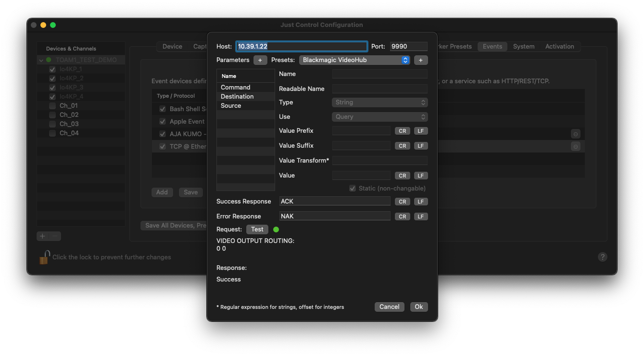Insert LF for Value Prefix

tap(421, 131)
